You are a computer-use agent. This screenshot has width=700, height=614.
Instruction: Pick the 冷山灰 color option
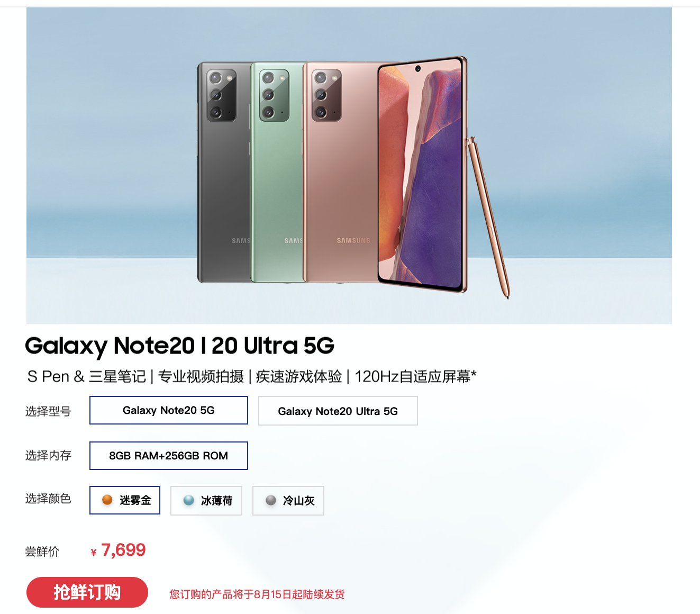click(288, 501)
